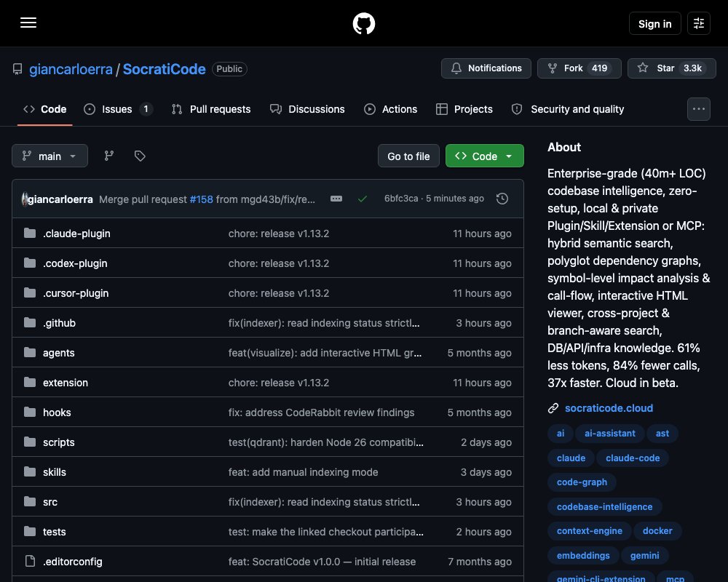
Task: Expand the main branch selector
Action: (x=50, y=156)
